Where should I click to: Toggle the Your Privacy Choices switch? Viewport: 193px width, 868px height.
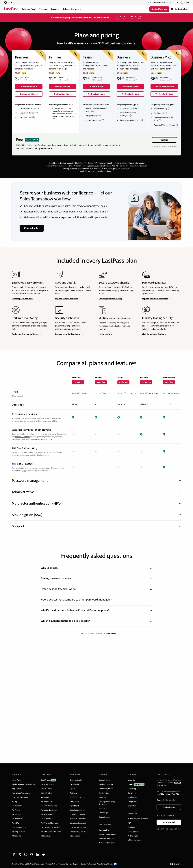click(116, 864)
